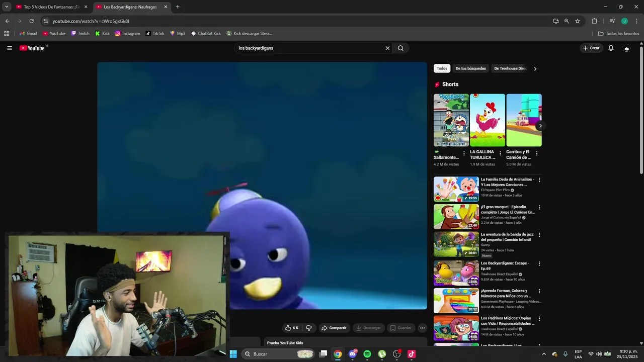Click Treehouse Direct Español channel under Escape Ep.69

click(x=499, y=274)
